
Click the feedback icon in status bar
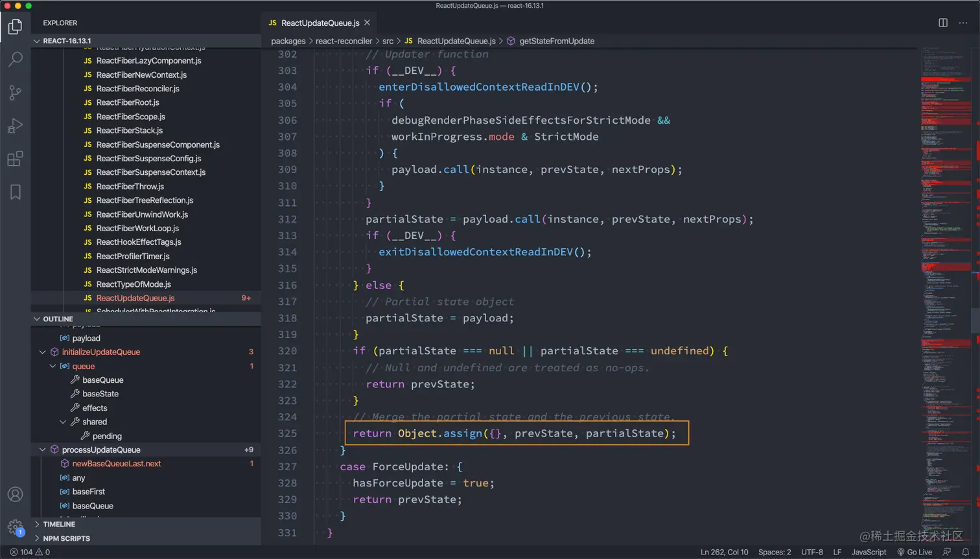(947, 552)
